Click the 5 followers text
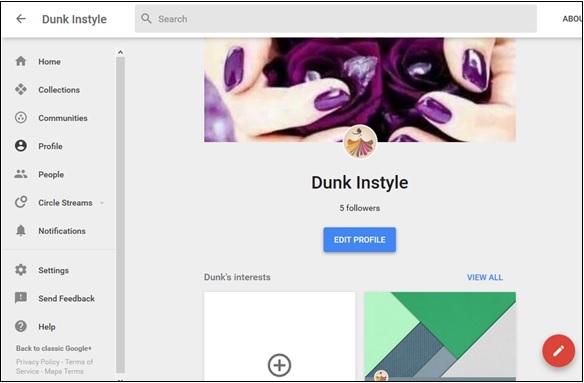584x383 pixels. pos(359,208)
